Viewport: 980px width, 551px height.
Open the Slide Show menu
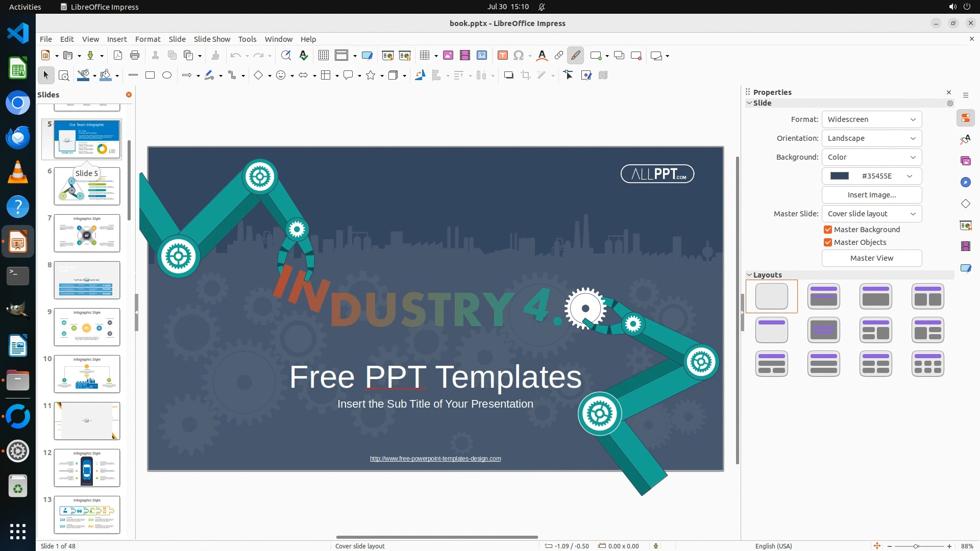pyautogui.click(x=212, y=39)
